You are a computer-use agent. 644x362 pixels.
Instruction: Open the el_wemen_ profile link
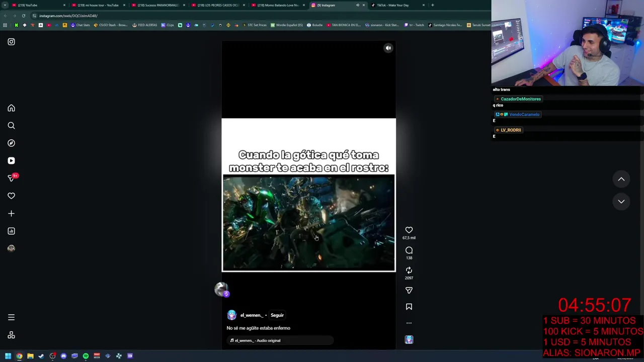click(252, 315)
